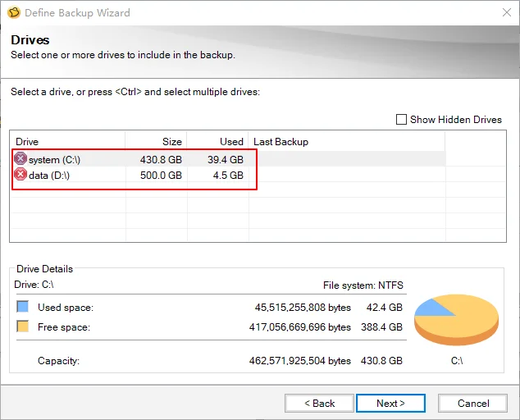520x420 pixels.
Task: Click the 500.0 GB size cell
Action: click(161, 176)
